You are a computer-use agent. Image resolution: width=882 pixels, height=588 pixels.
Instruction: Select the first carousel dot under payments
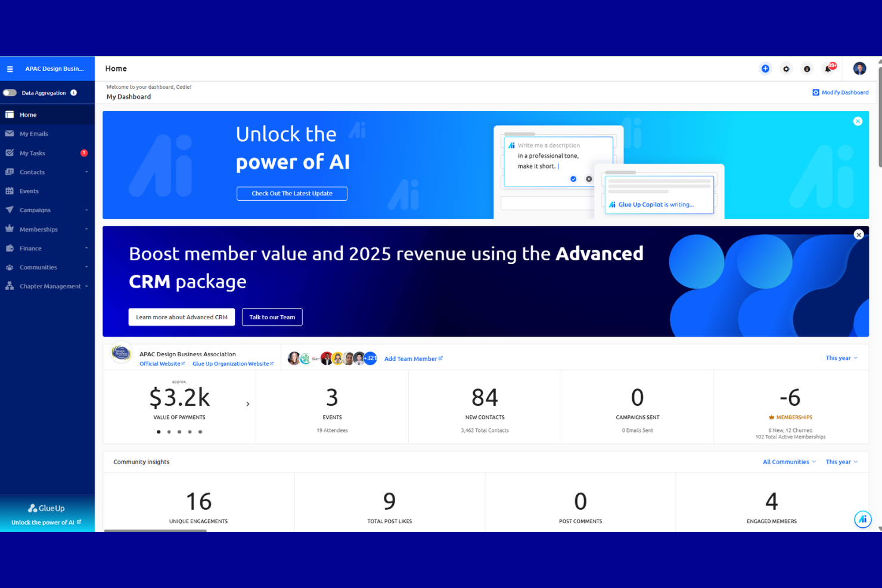point(159,432)
